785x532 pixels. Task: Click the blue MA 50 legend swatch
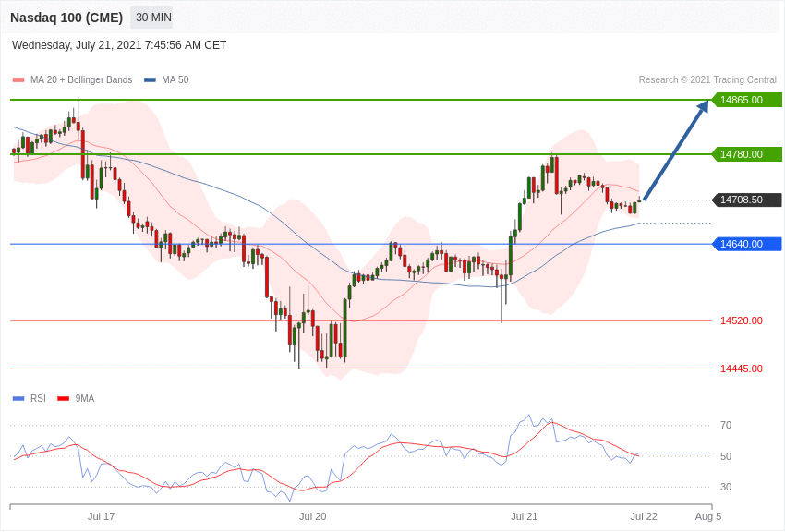click(150, 80)
